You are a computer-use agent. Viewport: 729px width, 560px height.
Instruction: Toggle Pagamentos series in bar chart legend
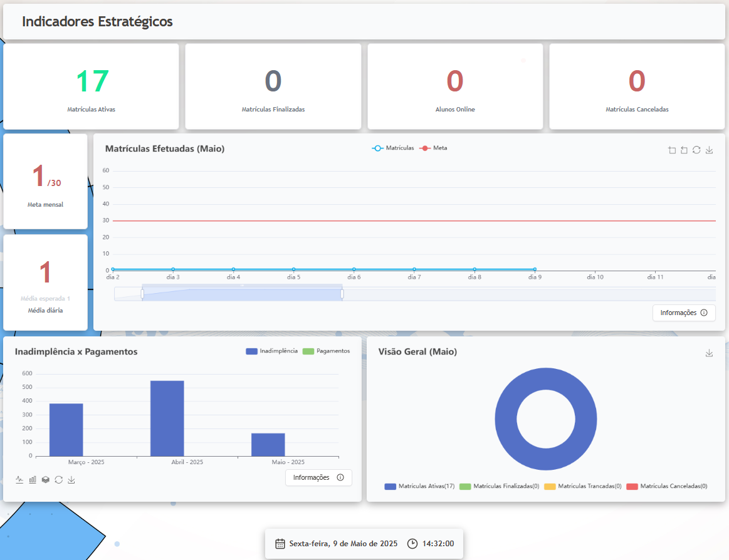[x=326, y=351]
